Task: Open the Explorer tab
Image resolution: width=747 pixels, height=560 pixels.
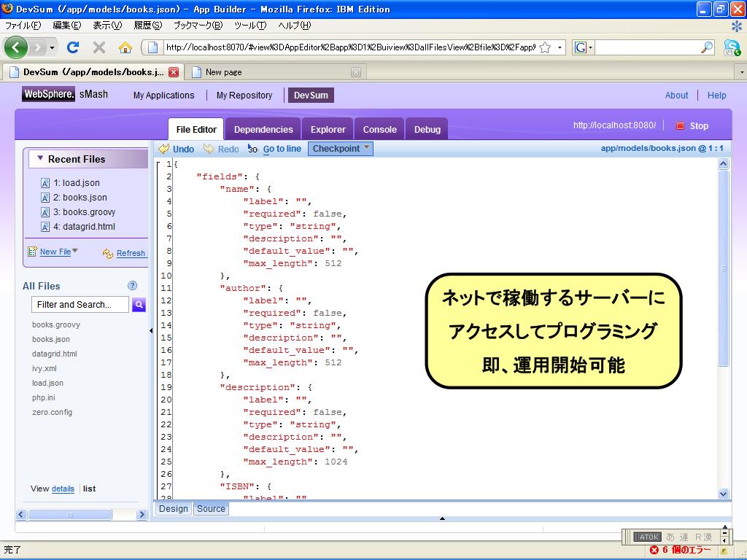Action: [328, 129]
